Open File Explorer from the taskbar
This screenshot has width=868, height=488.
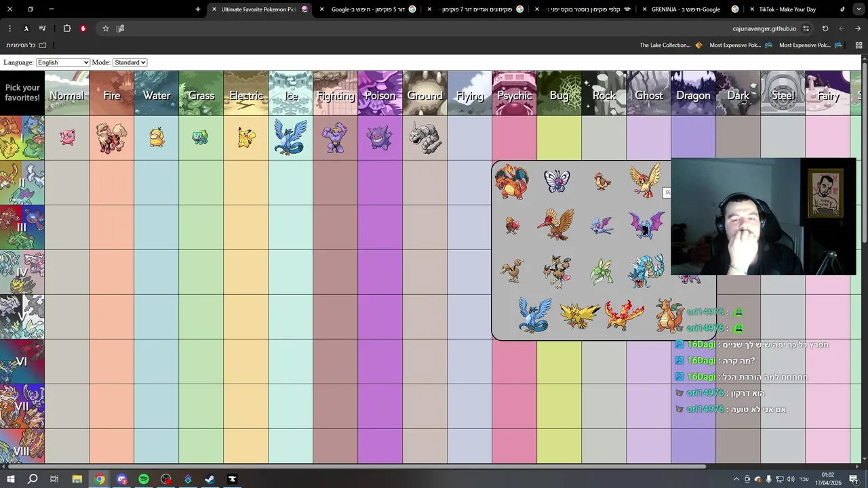click(x=77, y=479)
